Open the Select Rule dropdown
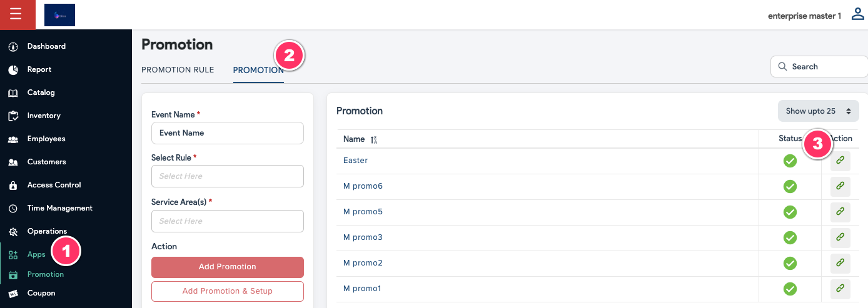868x308 pixels. tap(227, 176)
